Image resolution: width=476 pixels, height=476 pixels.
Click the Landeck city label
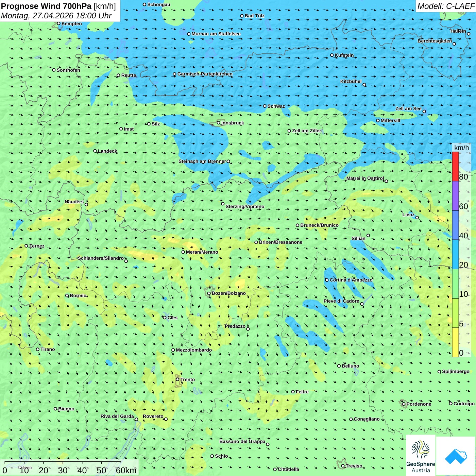coord(107,151)
